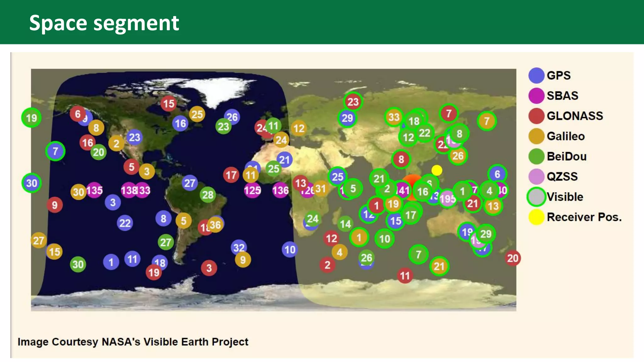Click the GLONASS red legend circle
Image resolution: width=644 pixels, height=362 pixels.
(536, 116)
